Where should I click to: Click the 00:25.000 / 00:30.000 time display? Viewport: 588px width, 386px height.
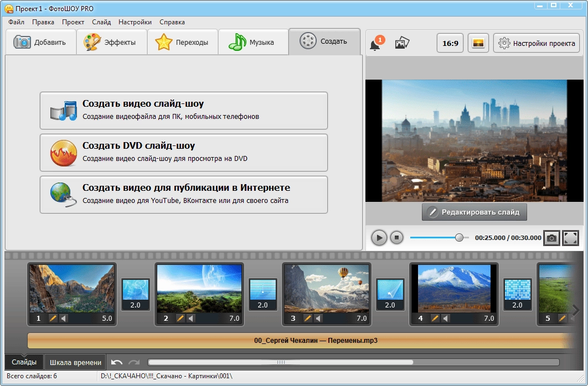(508, 238)
